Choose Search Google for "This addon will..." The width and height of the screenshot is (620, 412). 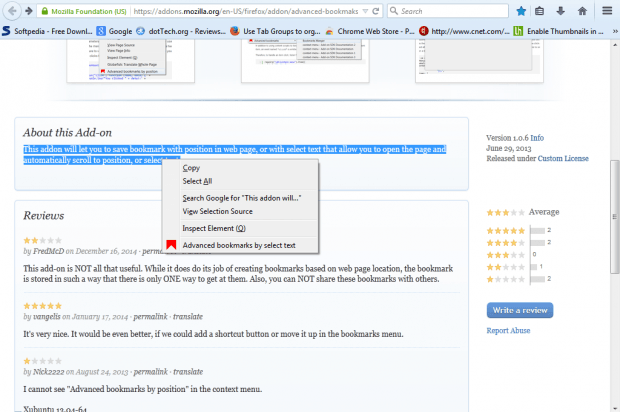coord(240,198)
